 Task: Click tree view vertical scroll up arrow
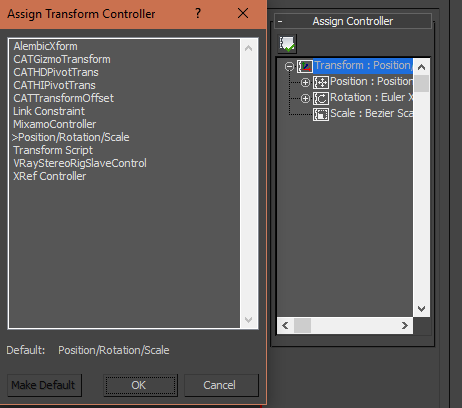point(421,67)
